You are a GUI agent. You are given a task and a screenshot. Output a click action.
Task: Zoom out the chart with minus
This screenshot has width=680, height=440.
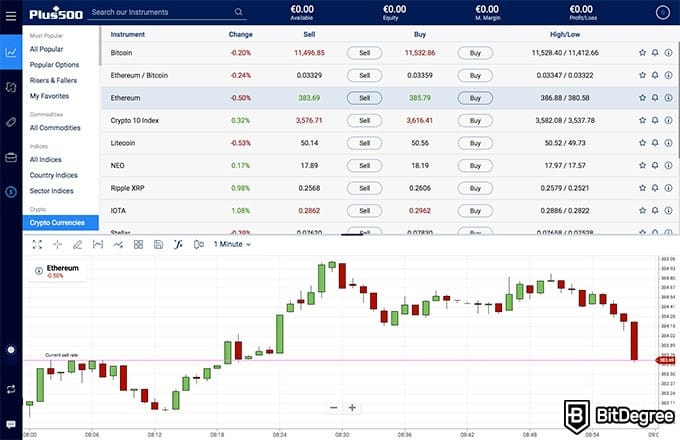point(333,407)
